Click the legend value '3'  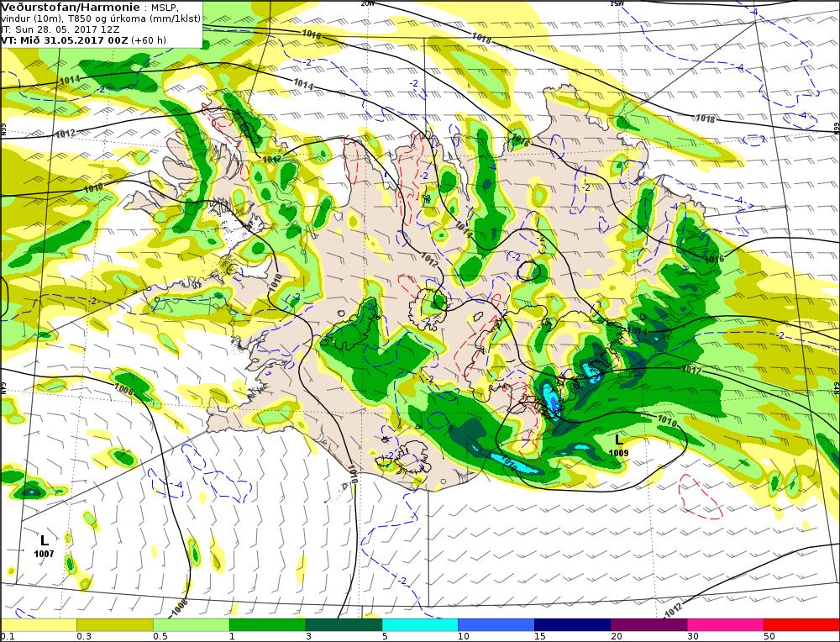pos(308,637)
